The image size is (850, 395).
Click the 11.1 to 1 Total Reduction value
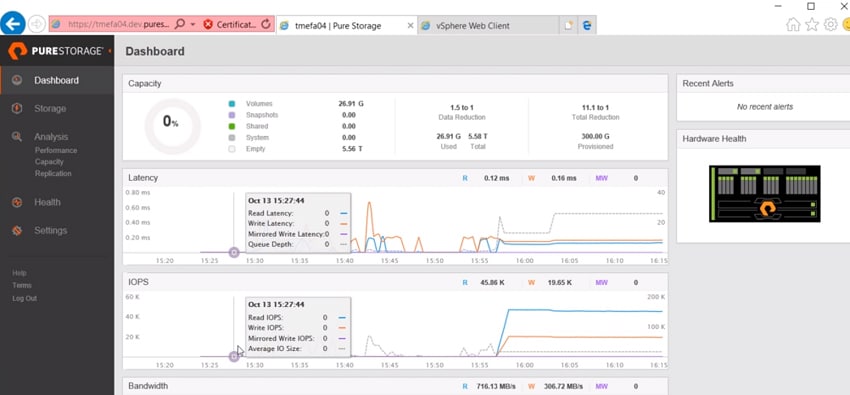[x=595, y=107]
